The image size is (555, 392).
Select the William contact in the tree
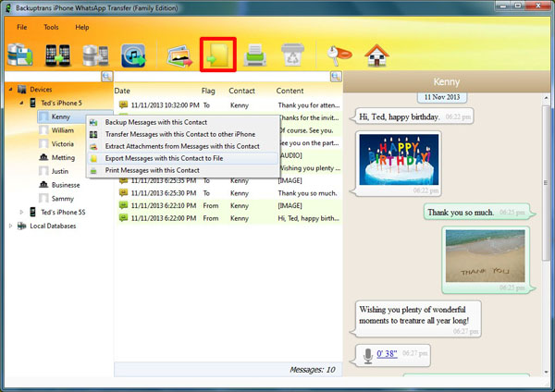point(63,130)
